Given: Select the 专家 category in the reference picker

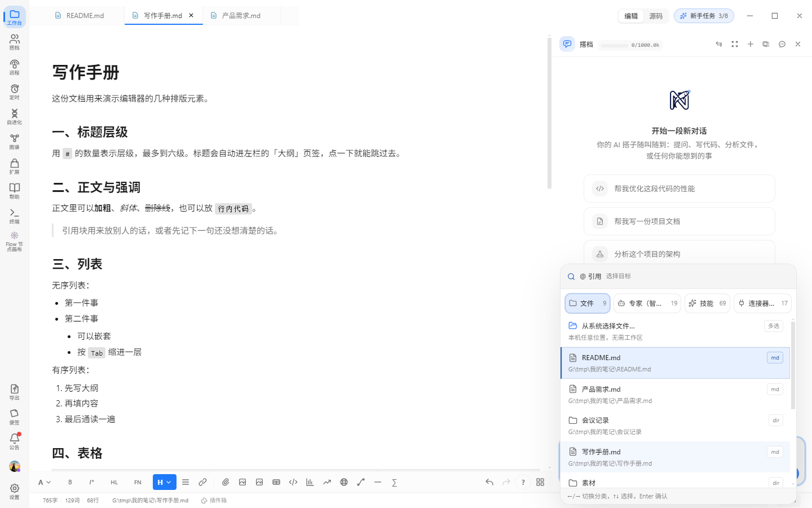Looking at the screenshot, I should tap(647, 303).
